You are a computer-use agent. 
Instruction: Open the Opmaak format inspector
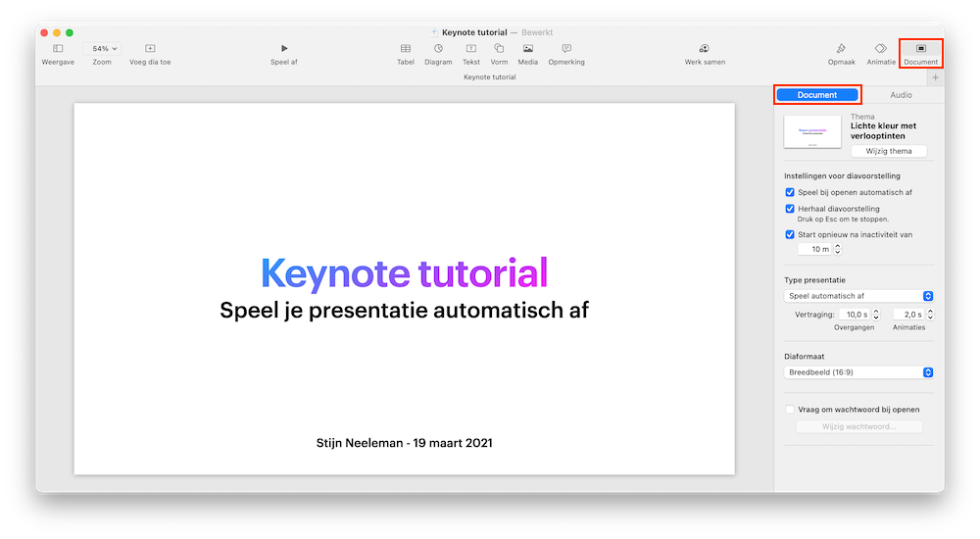point(841,49)
